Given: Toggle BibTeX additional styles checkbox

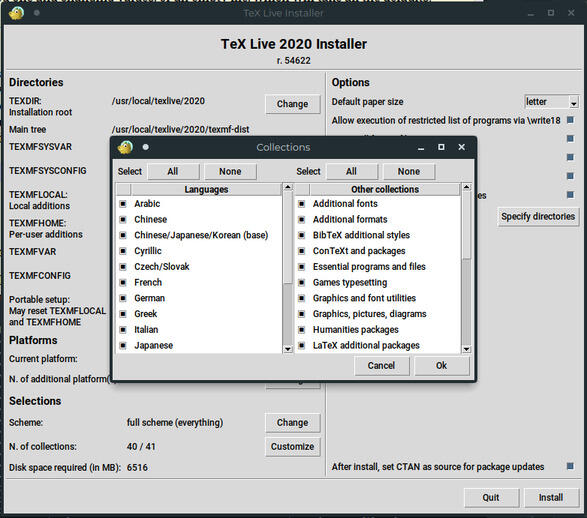Looking at the screenshot, I should click(301, 235).
